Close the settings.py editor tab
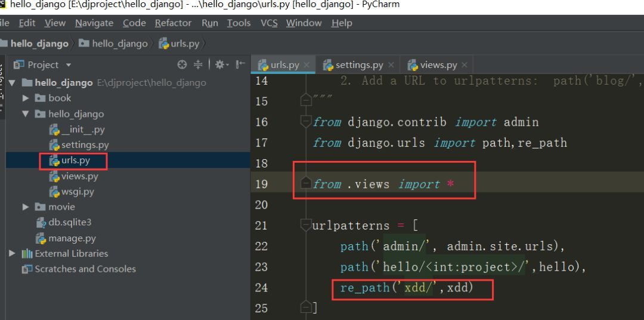The image size is (644, 320). [x=391, y=65]
